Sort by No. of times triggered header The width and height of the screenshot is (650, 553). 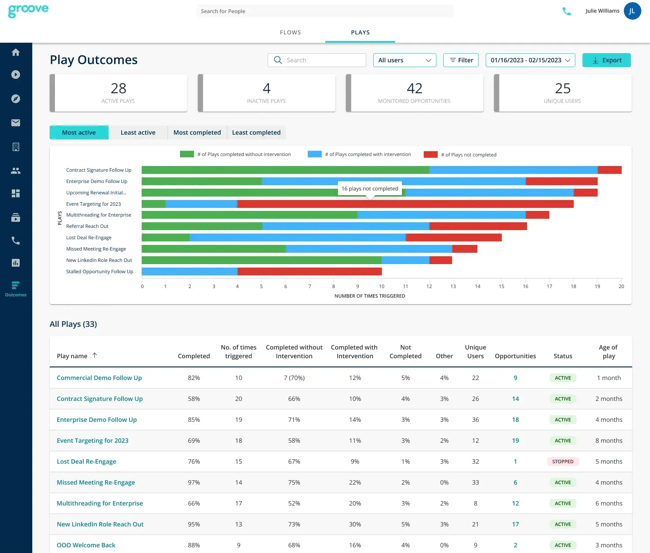tap(238, 352)
